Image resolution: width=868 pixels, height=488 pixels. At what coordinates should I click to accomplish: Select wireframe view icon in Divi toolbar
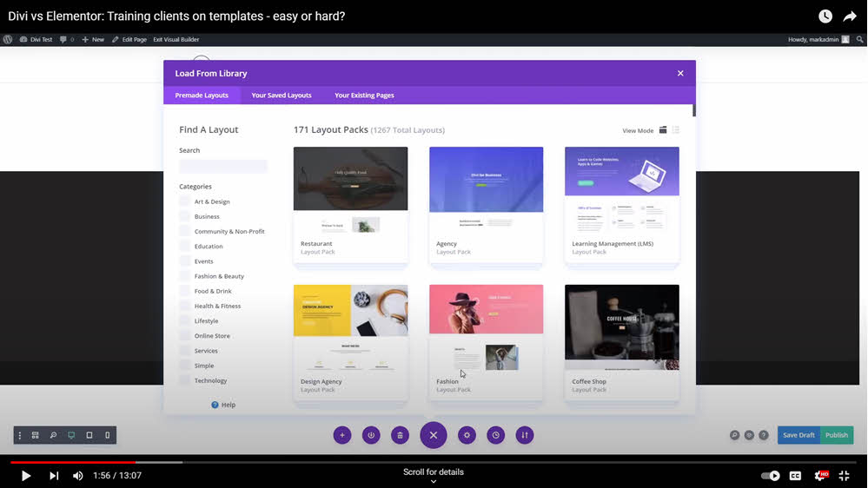pyautogui.click(x=36, y=435)
